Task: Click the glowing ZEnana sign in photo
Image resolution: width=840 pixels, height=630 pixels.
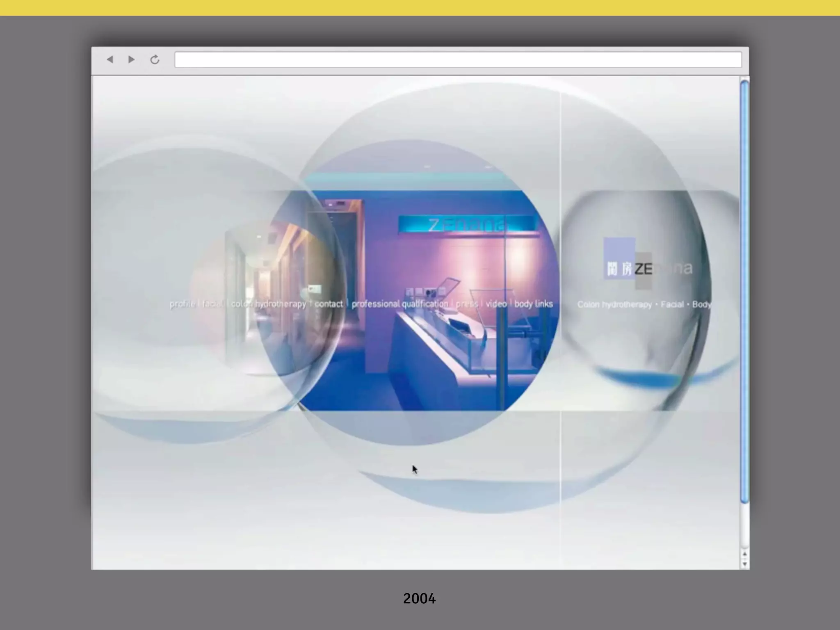Action: tap(468, 225)
